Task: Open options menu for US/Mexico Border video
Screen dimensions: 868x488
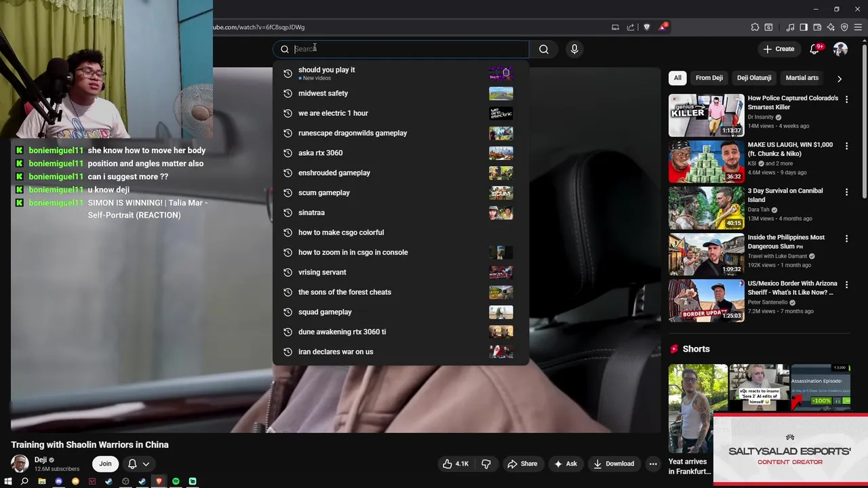Action: [846, 285]
